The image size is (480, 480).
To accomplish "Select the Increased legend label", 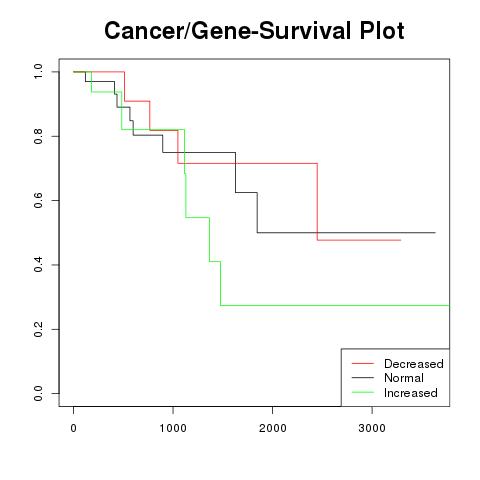I will click(411, 393).
